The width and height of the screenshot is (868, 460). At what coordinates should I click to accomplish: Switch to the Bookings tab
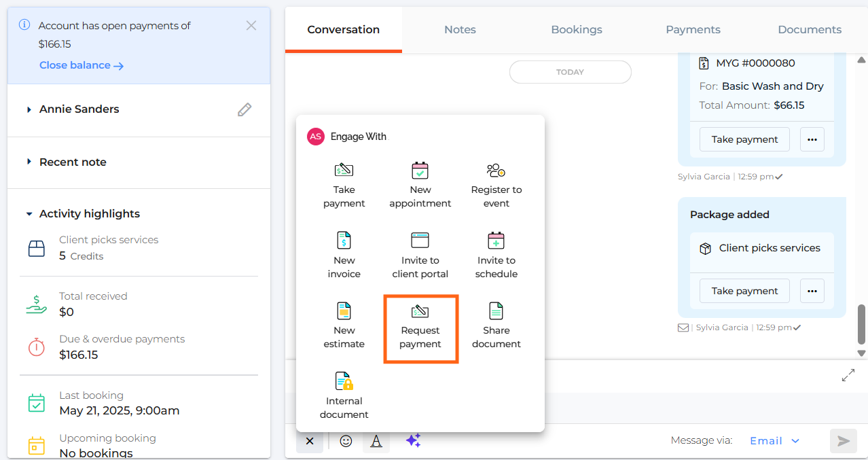(577, 30)
